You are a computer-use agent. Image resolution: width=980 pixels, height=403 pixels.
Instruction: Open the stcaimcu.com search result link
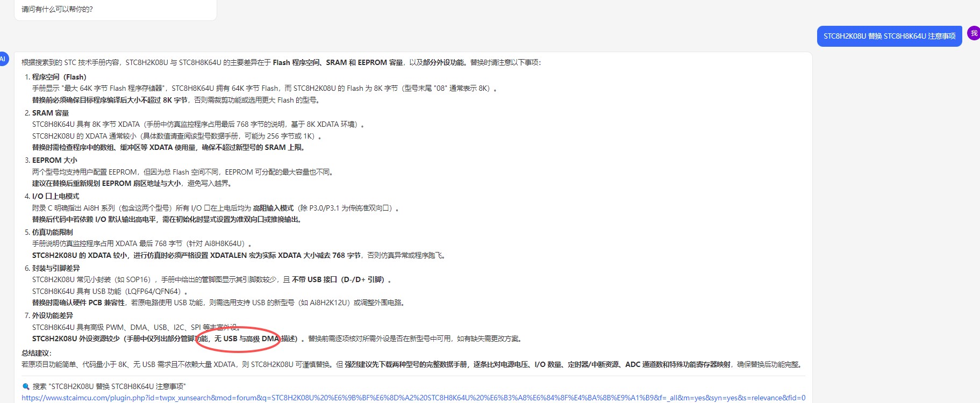(413, 398)
